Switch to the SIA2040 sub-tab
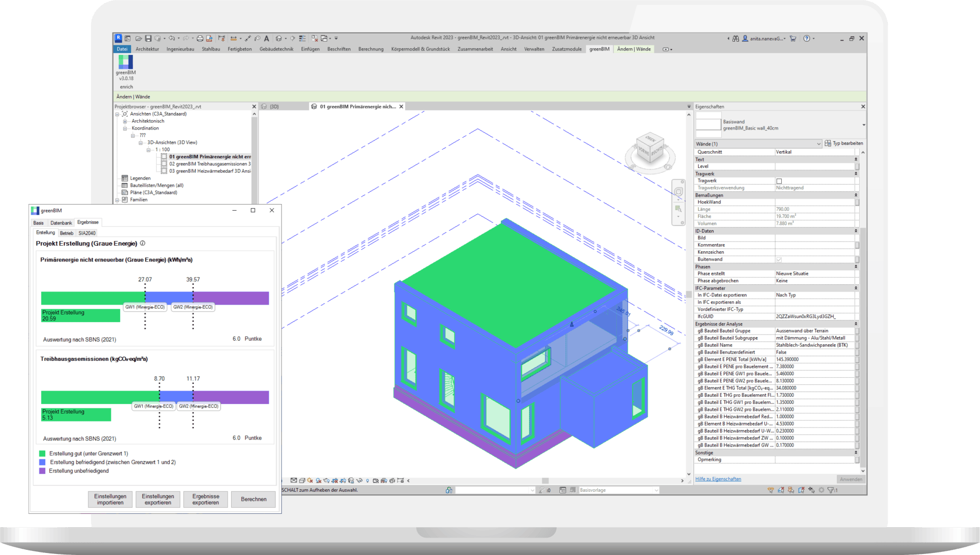 87,233
